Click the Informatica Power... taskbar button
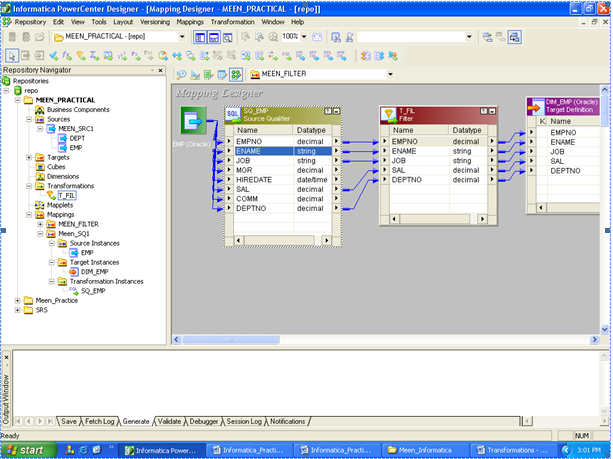Image resolution: width=613 pixels, height=459 pixels. pos(161,450)
